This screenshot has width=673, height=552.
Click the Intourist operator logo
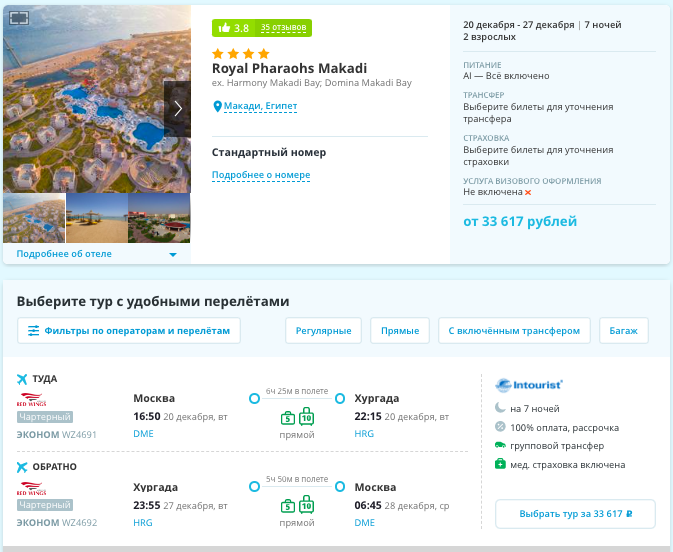[x=529, y=385]
